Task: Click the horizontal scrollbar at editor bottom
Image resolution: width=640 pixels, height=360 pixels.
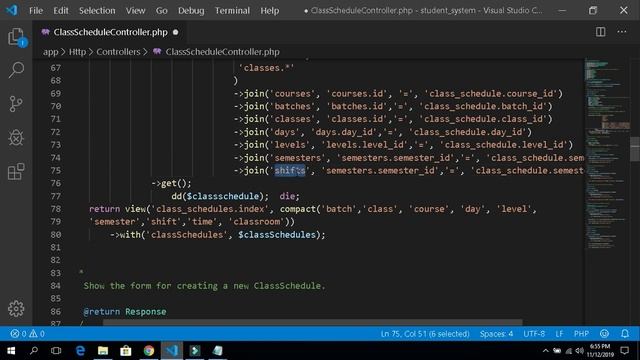Action: [312, 322]
